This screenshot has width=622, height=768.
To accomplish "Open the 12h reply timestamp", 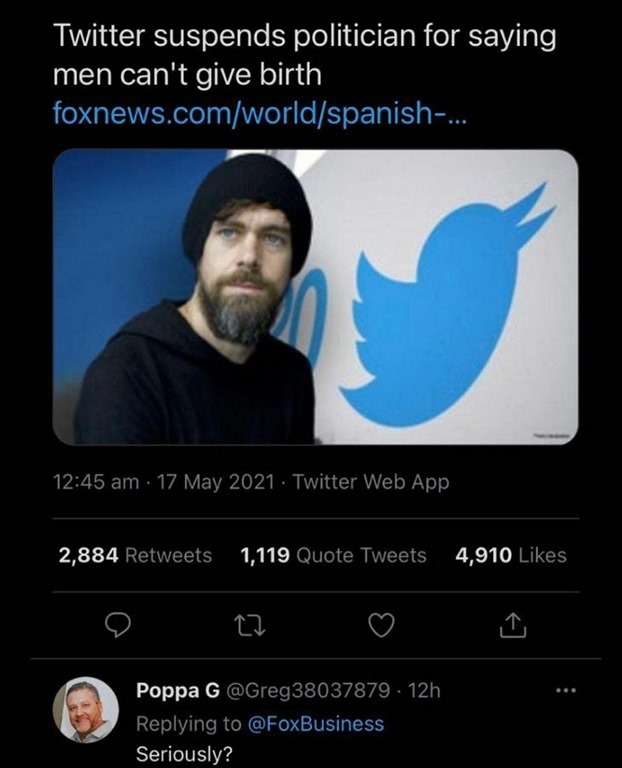I will (425, 692).
